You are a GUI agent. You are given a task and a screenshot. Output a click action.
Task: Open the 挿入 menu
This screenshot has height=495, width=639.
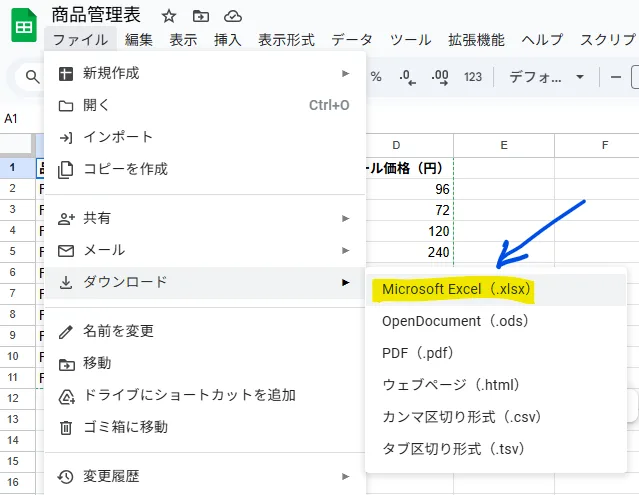[x=228, y=40]
